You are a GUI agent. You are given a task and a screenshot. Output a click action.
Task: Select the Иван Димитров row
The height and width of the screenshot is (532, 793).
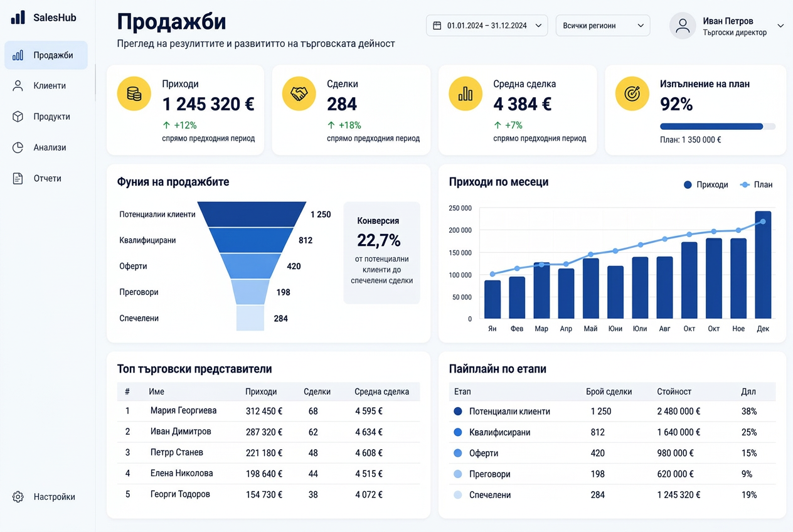click(269, 432)
